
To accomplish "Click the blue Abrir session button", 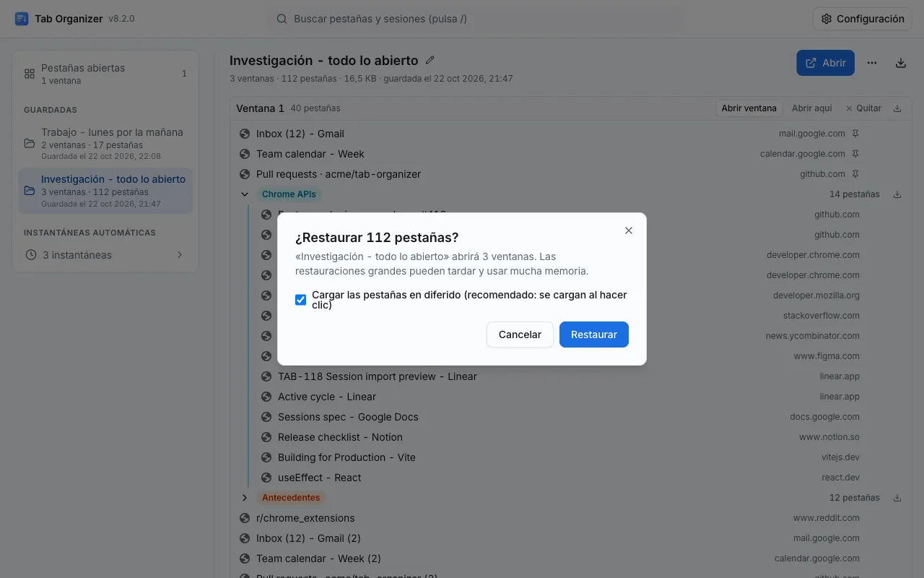I will pos(825,63).
